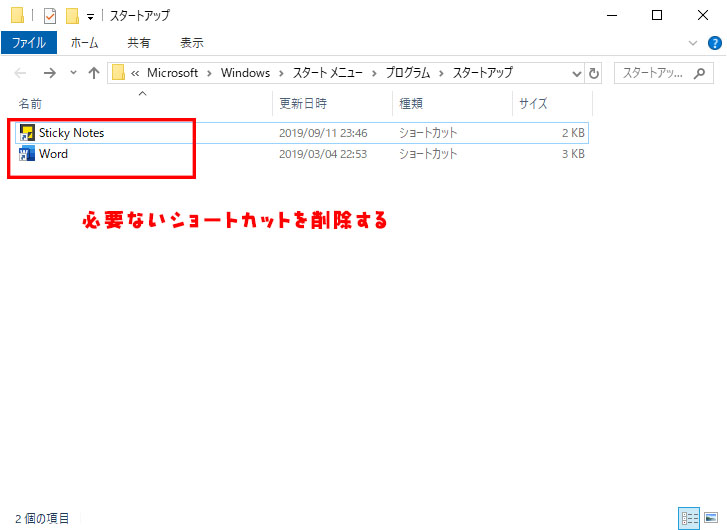This screenshot has height=530, width=727.
Task: Click the date 2019/03/04 22:53
Action: (x=323, y=154)
